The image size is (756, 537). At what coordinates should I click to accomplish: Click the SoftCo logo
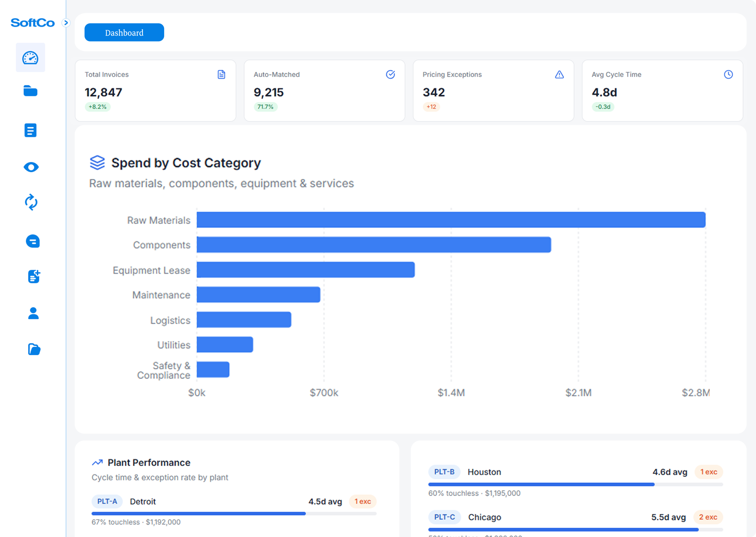(32, 22)
